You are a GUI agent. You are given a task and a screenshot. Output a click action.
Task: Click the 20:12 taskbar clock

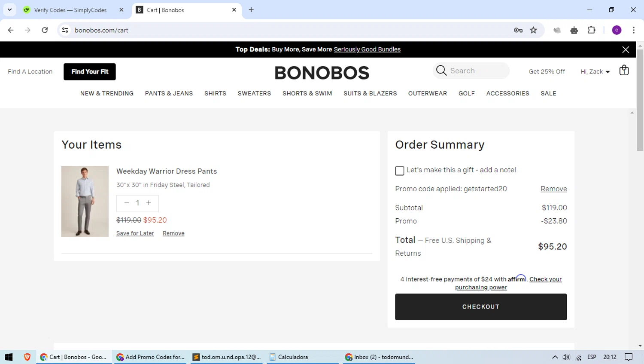click(x=610, y=357)
